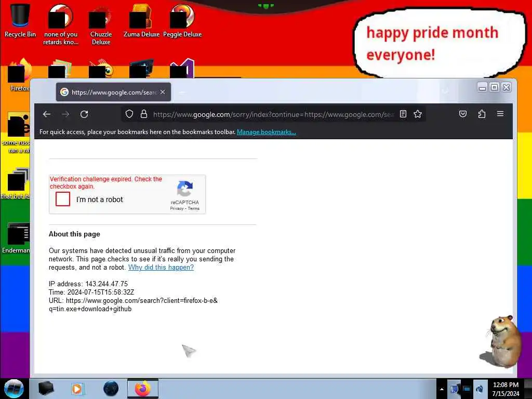Viewport: 532px width, 399px height.
Task: Open the Recycle Bin desktop icon
Action: (x=20, y=20)
